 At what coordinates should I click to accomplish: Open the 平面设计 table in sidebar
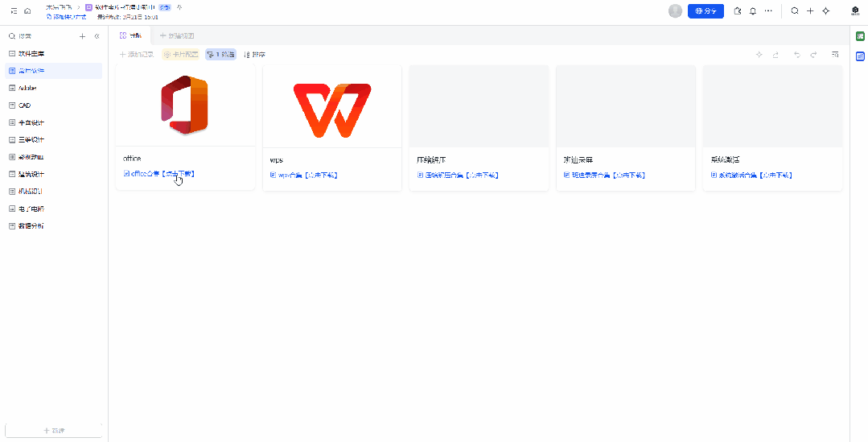point(54,122)
